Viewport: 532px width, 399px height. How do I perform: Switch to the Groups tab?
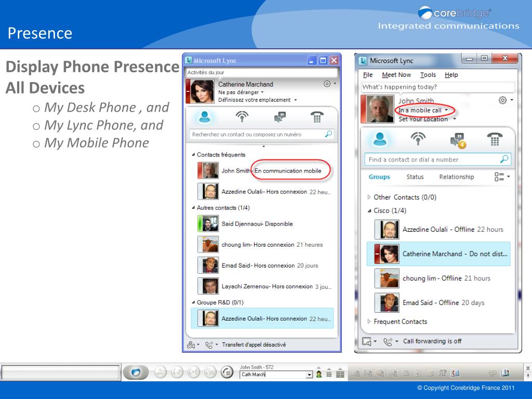tap(379, 177)
